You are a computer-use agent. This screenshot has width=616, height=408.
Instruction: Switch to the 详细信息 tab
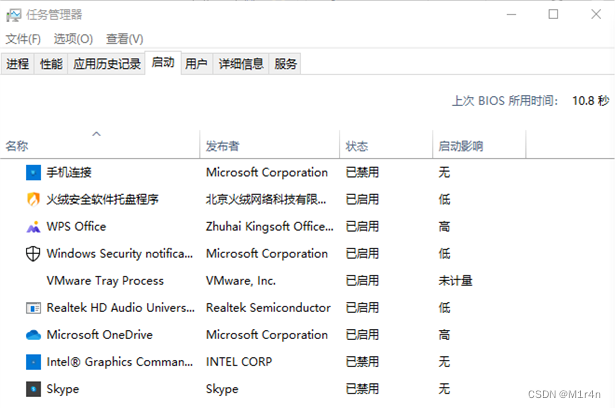click(241, 64)
